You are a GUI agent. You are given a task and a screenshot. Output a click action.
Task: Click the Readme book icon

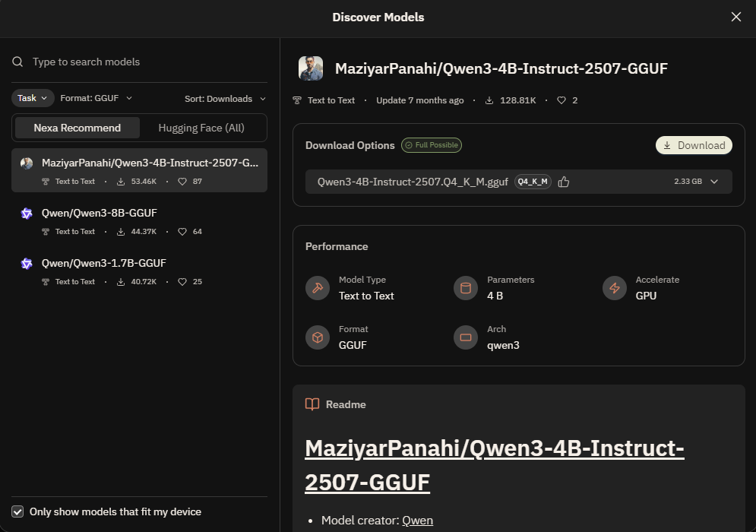(312, 404)
